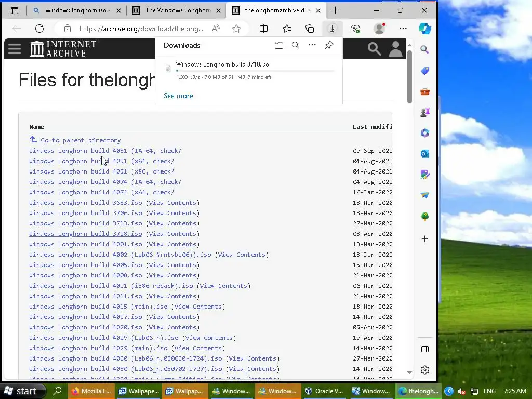Switch to Mozilla Firefox taskbar item
The width and height of the screenshot is (532, 399).
pos(91,391)
